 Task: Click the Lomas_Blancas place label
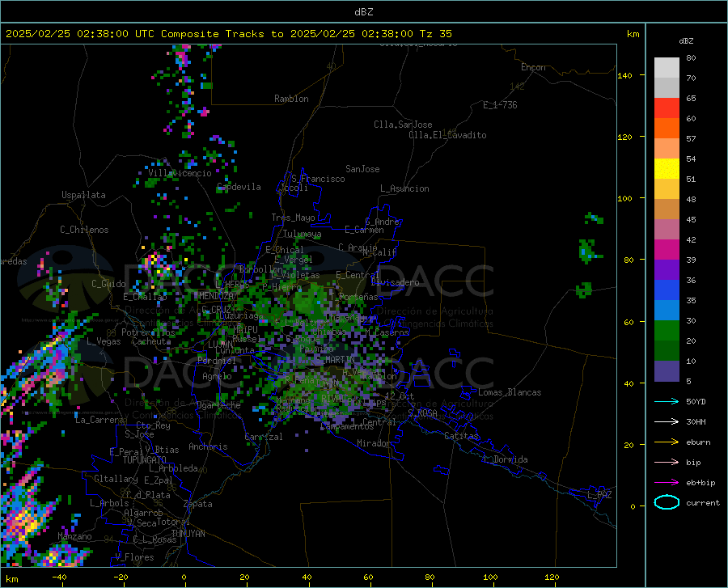(x=510, y=392)
